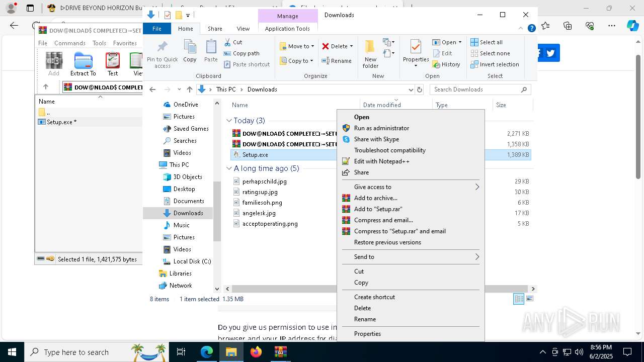Click Select none in the ribbon
The height and width of the screenshot is (362, 644).
coord(490,53)
